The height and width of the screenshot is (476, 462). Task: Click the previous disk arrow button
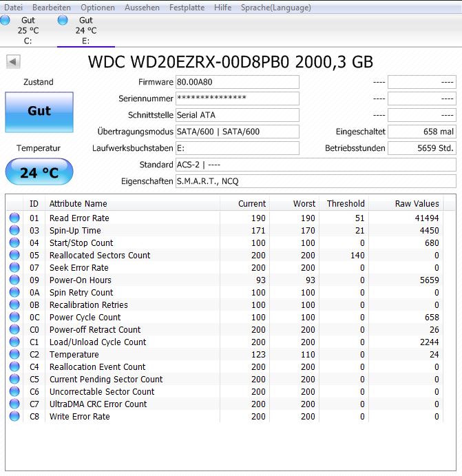click(13, 61)
